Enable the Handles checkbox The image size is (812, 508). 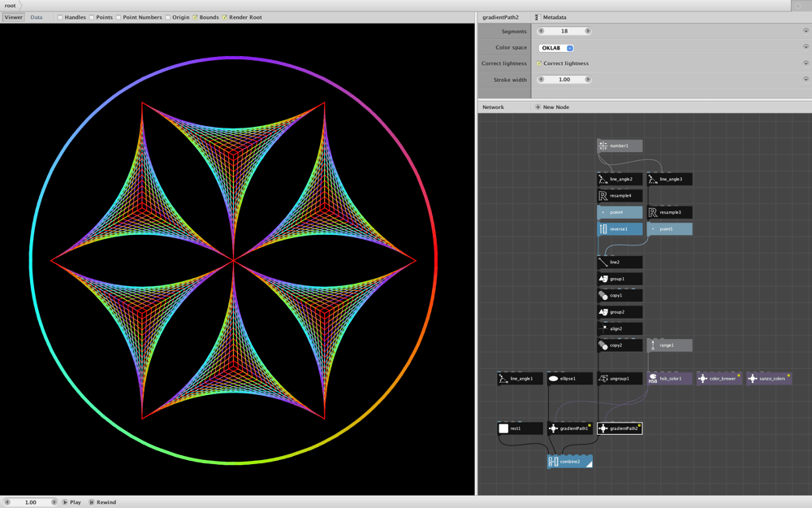[60, 17]
